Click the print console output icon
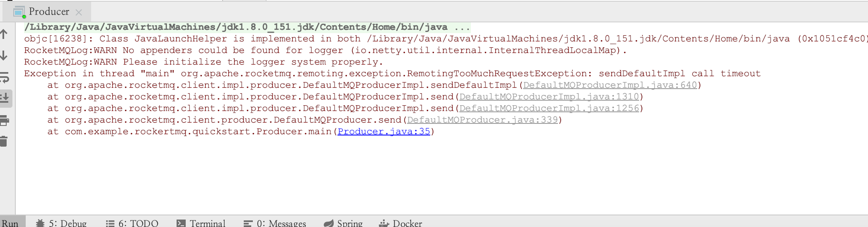868x227 pixels. pyautogui.click(x=4, y=121)
